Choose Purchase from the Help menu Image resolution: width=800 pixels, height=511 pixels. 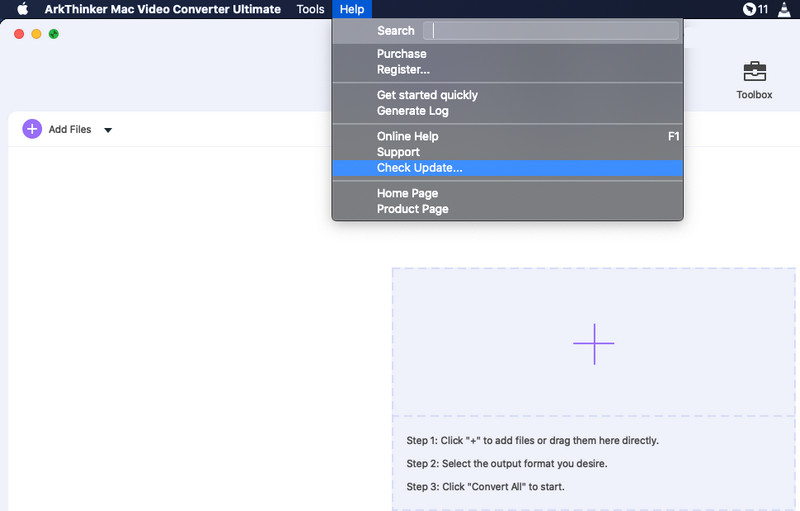tap(508, 54)
